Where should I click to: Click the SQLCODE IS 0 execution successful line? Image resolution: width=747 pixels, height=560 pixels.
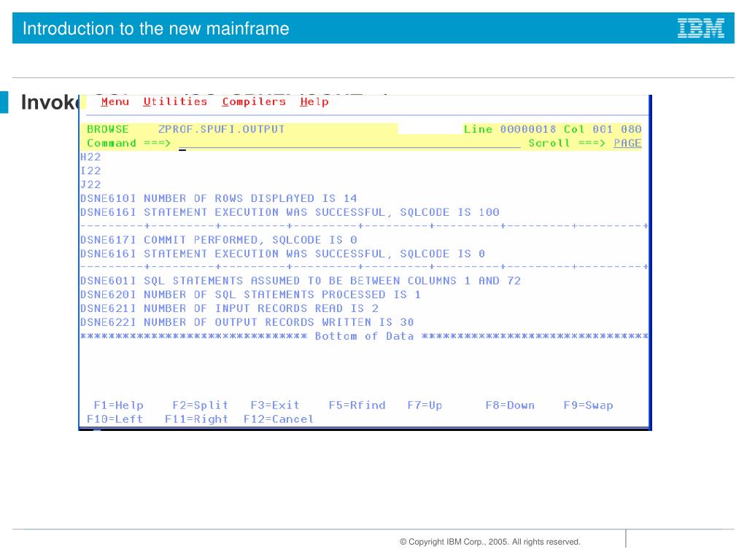[x=282, y=253]
